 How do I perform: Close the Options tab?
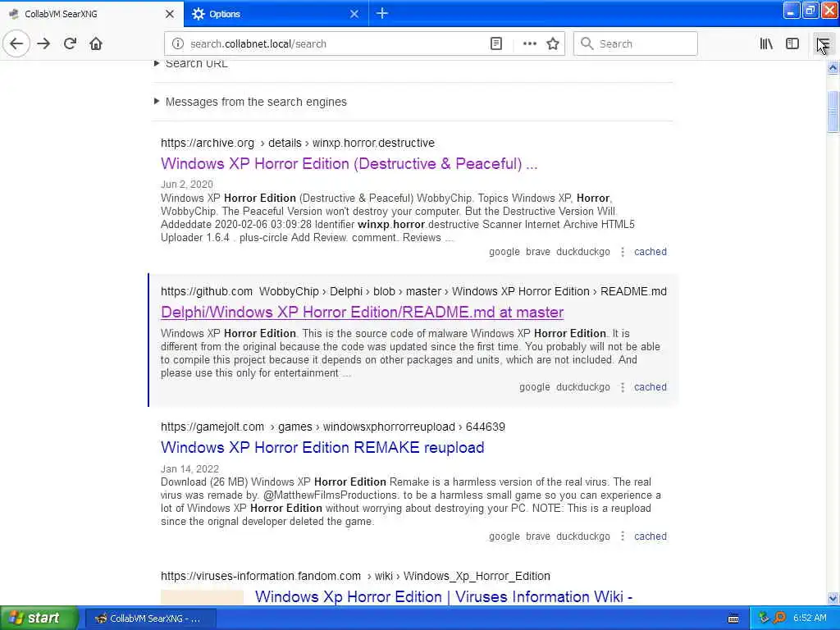(354, 14)
